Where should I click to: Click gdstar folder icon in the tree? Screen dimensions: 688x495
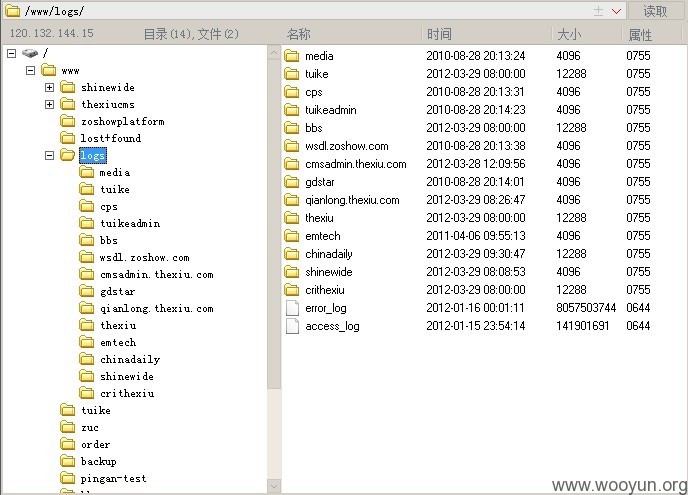[87, 291]
